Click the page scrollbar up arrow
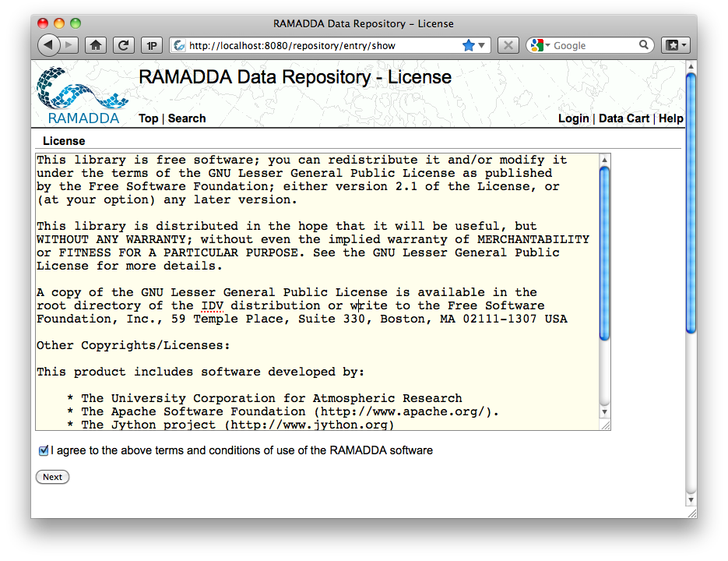This screenshot has width=728, height=561. 691,66
